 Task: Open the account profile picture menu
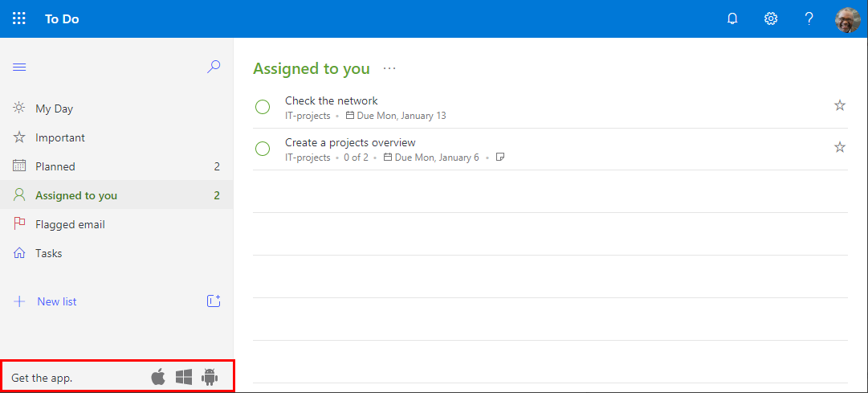point(848,18)
